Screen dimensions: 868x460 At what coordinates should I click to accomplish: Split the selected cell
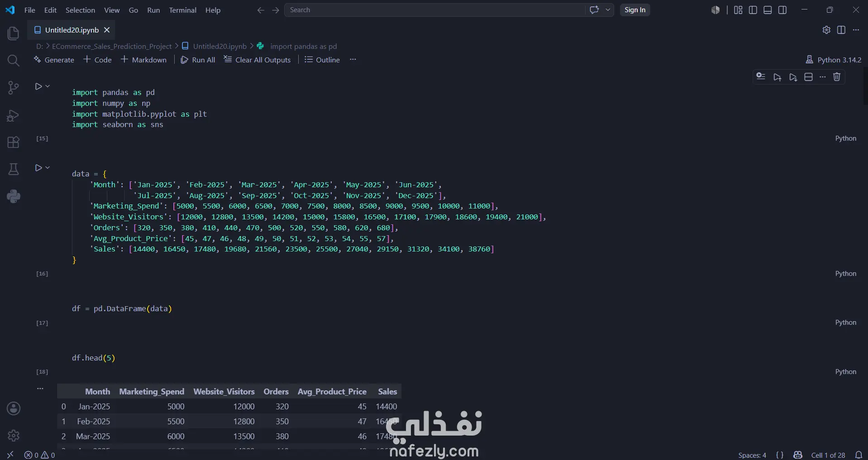coord(809,77)
